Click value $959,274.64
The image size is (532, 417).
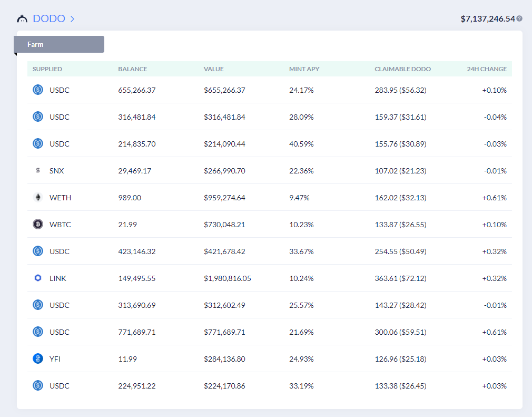click(x=224, y=198)
